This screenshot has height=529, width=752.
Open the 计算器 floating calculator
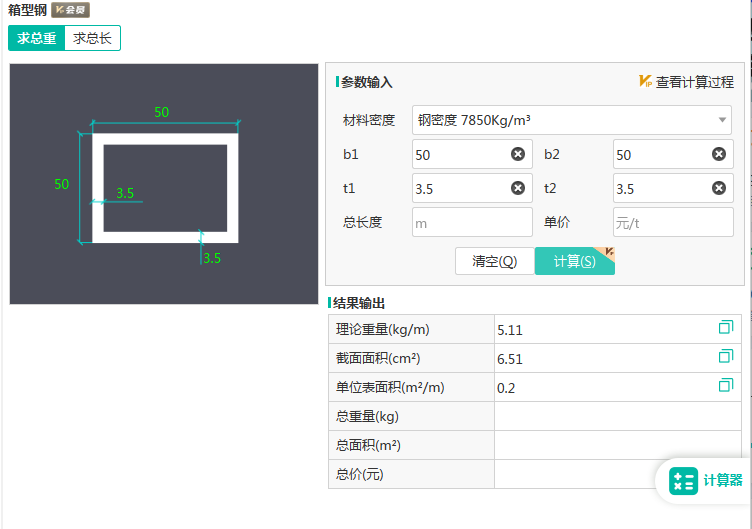(705, 481)
